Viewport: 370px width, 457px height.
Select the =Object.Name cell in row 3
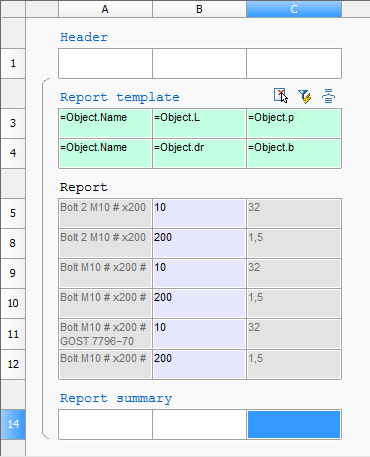click(x=105, y=123)
